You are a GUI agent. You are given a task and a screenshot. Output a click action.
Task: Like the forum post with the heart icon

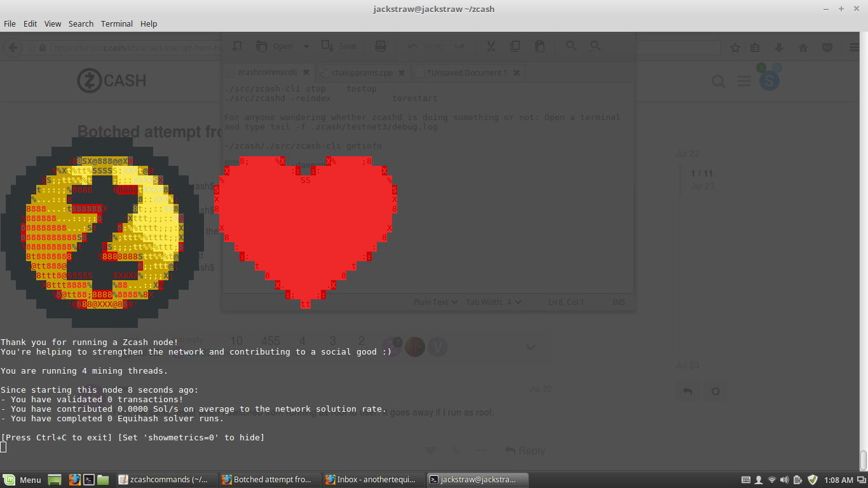pos(430,451)
